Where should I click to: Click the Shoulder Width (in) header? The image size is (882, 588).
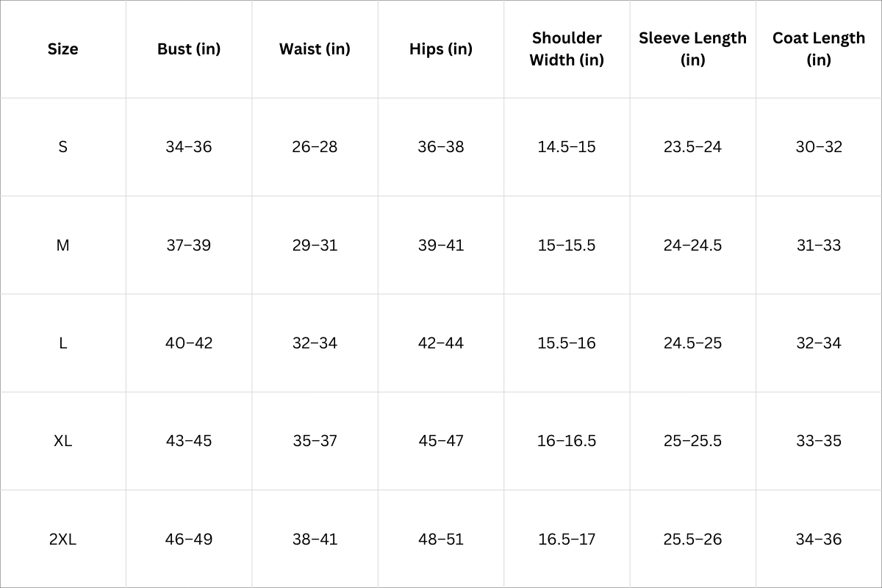pyautogui.click(x=567, y=49)
